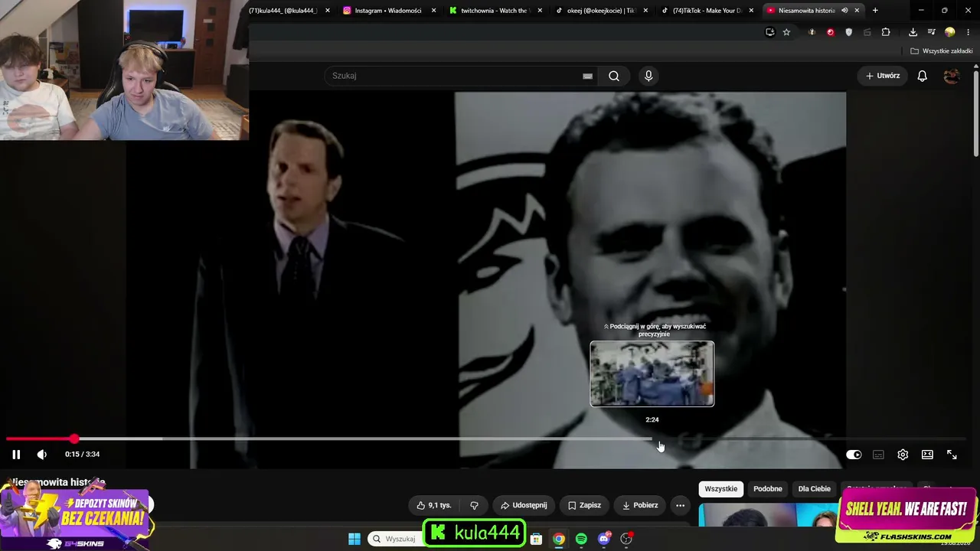Enter fullscreen mode in the player
This screenshot has width=980, height=551.
pyautogui.click(x=952, y=455)
